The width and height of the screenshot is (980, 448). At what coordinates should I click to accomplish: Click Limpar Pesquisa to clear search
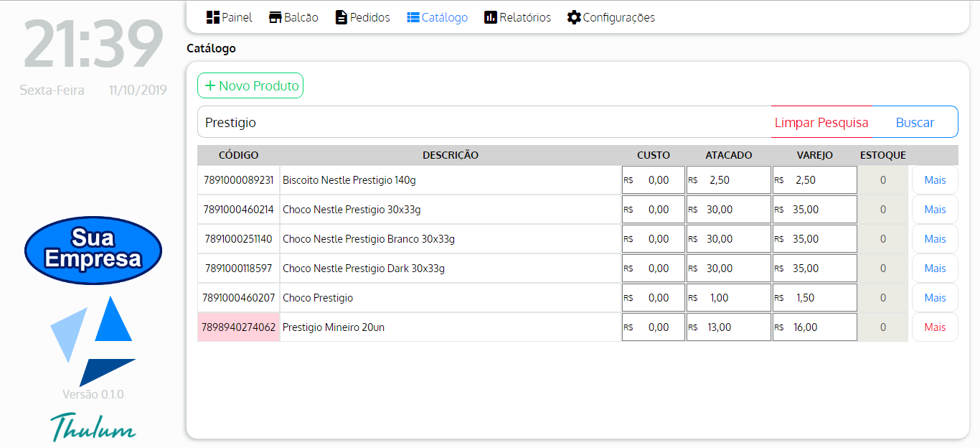tap(821, 123)
